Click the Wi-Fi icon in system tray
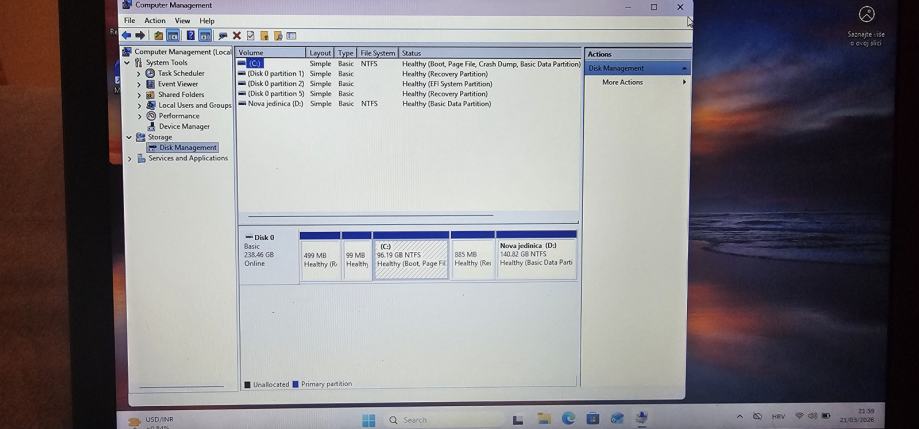The width and height of the screenshot is (919, 429). tap(799, 416)
